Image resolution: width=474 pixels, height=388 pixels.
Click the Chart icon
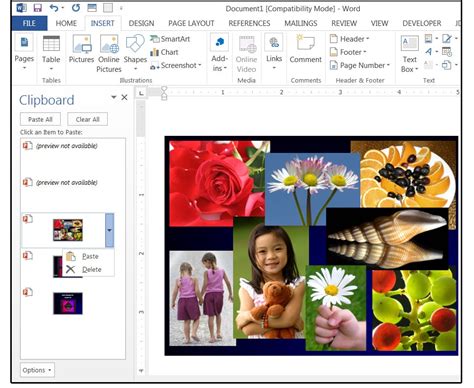[x=164, y=52]
